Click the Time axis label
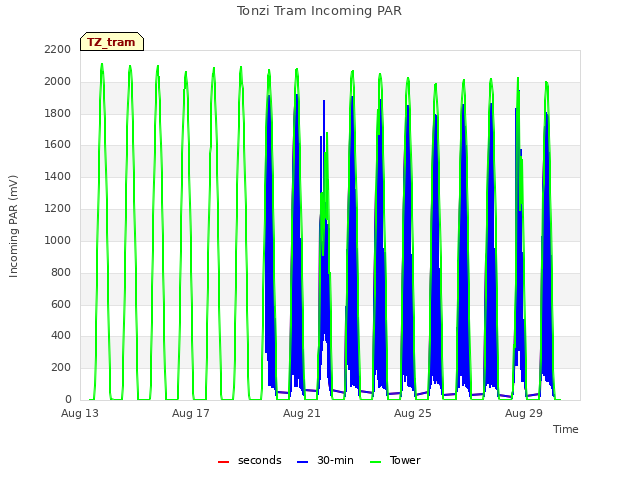 [x=565, y=429]
